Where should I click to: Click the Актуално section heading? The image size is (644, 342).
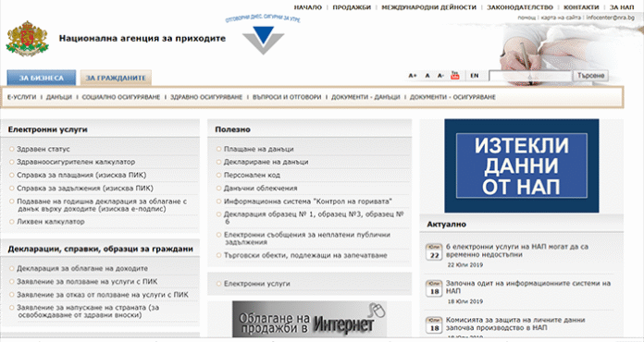(x=446, y=225)
